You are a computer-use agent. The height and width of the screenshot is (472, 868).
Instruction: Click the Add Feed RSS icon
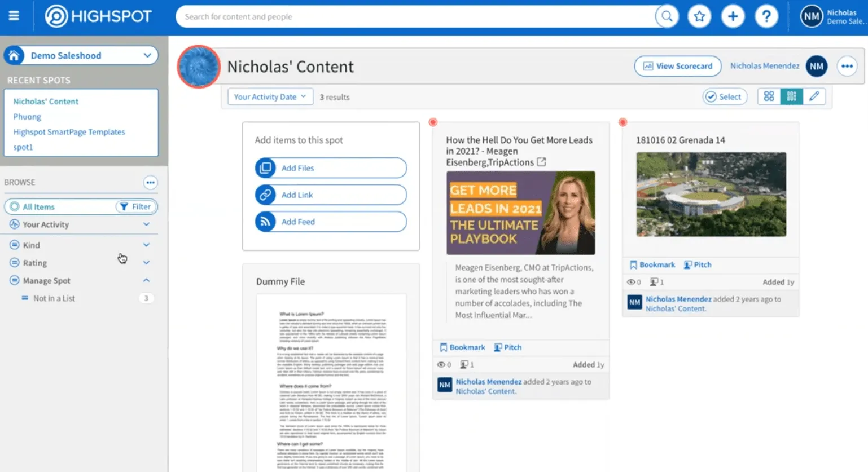click(x=265, y=222)
